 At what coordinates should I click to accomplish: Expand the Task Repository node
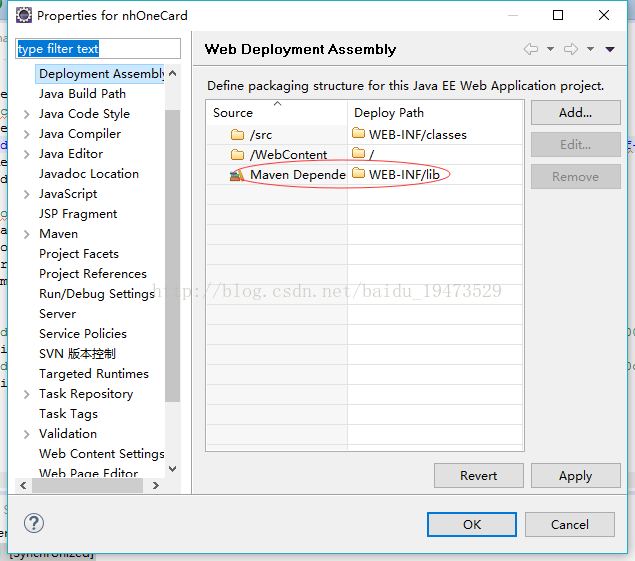click(x=27, y=394)
